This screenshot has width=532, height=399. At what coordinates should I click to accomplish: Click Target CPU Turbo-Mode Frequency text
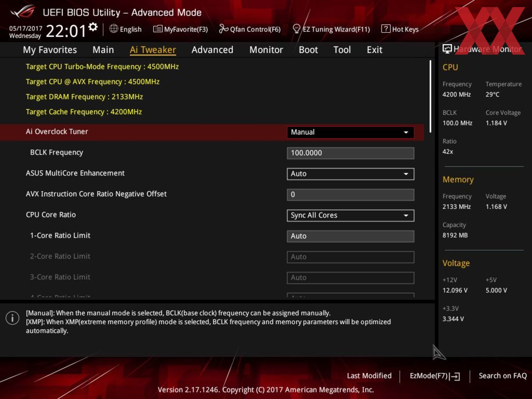(102, 66)
